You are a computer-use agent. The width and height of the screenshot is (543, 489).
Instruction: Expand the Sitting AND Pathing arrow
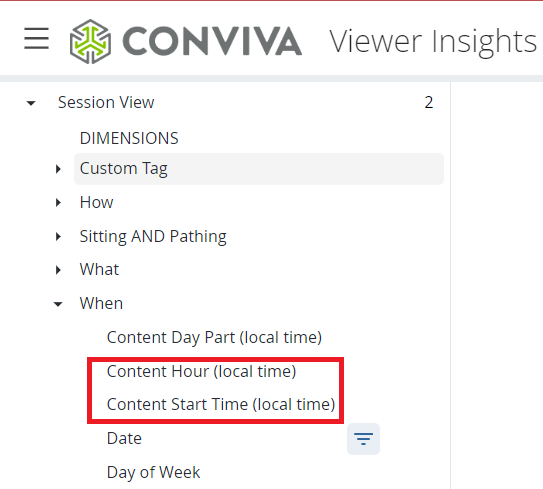[58, 237]
